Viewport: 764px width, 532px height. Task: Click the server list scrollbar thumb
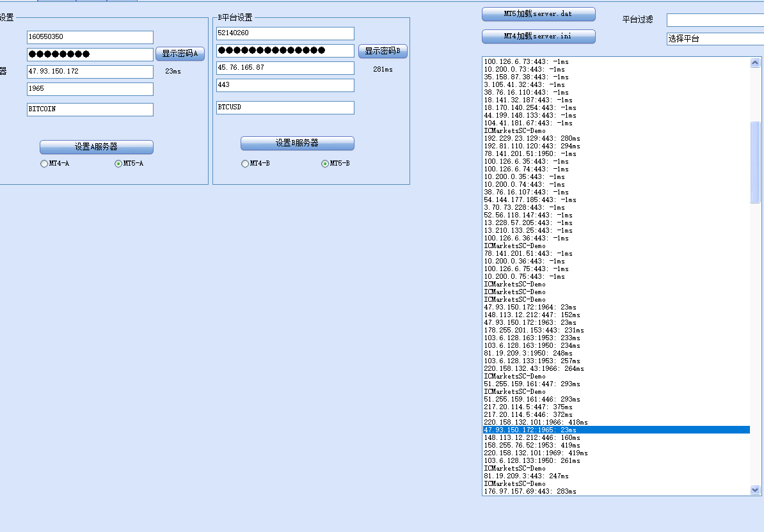[755, 162]
